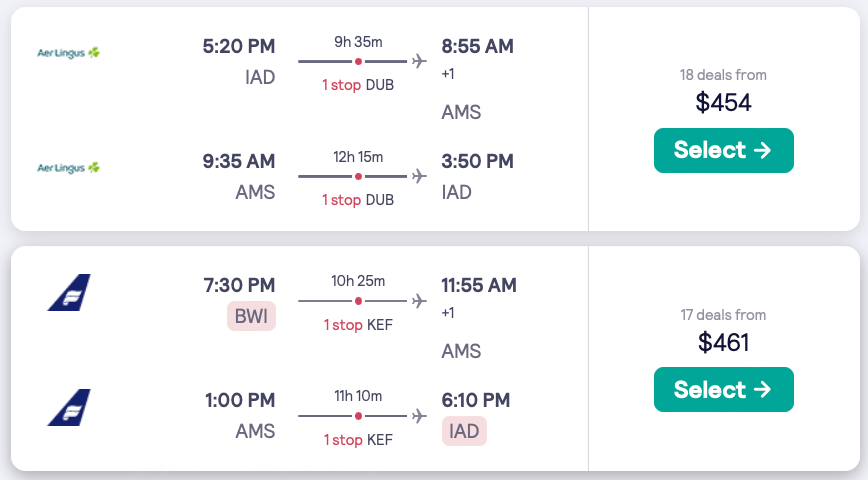Click the Icelandair logo on the 7:30 PM flight
The height and width of the screenshot is (480, 868).
[x=69, y=292]
